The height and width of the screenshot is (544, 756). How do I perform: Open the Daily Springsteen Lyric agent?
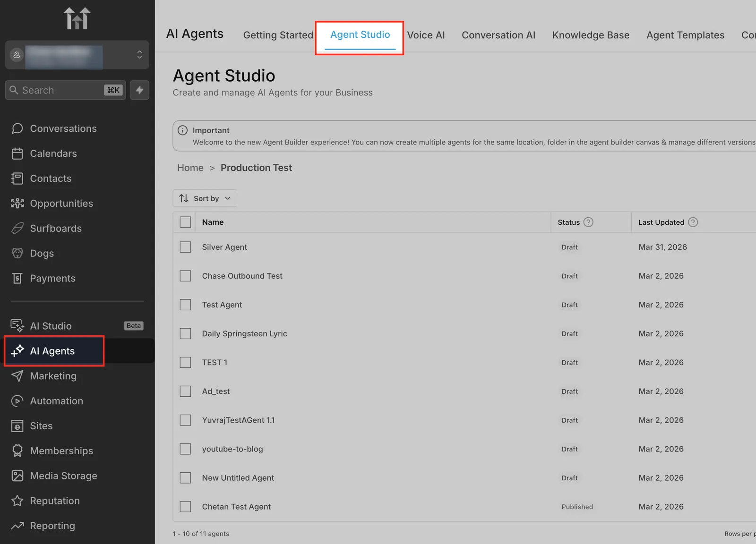[x=244, y=333]
